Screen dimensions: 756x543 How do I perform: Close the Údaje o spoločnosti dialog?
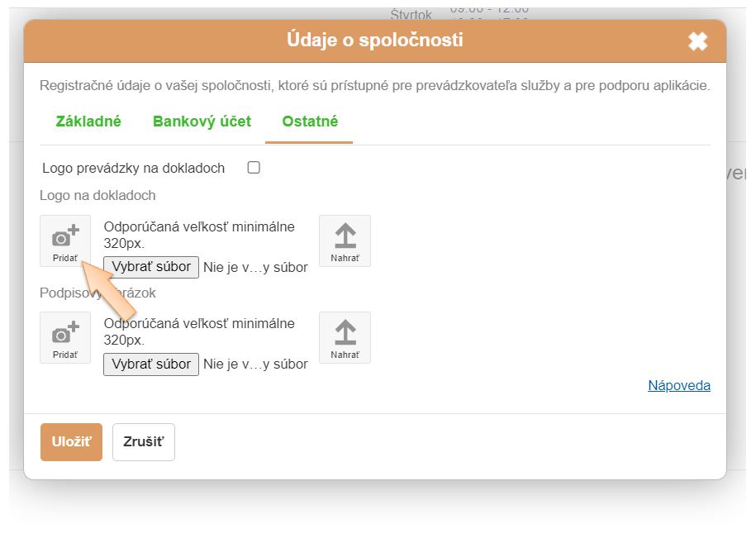click(698, 41)
